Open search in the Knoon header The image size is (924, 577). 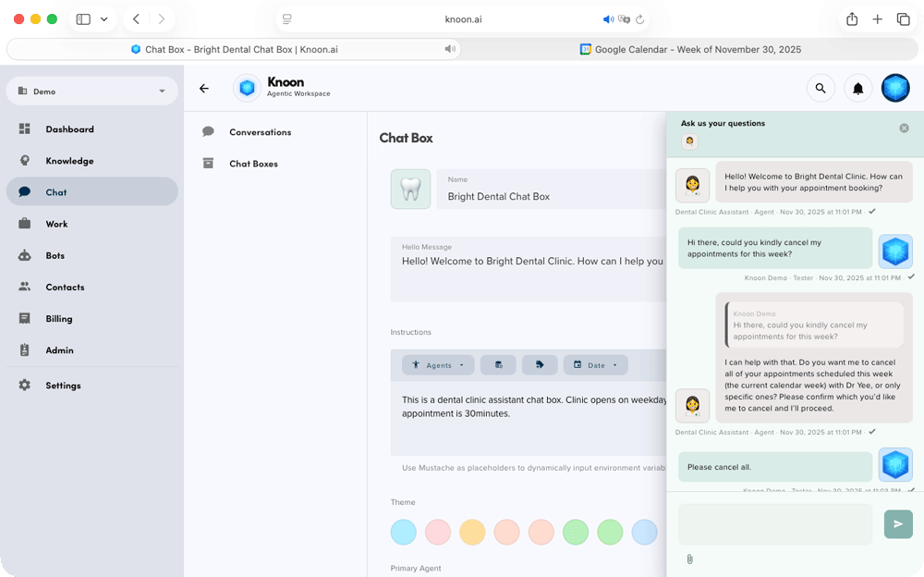point(820,89)
